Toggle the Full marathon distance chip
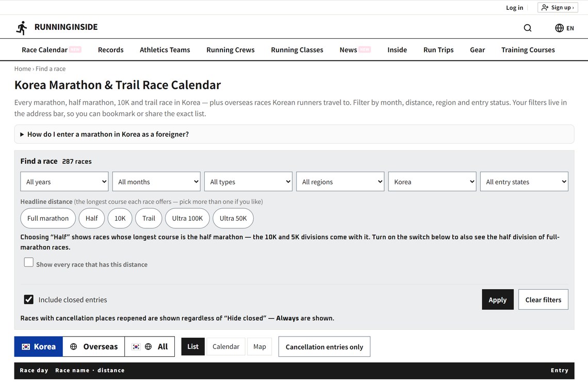Screen dimensions: 588x382 48,218
